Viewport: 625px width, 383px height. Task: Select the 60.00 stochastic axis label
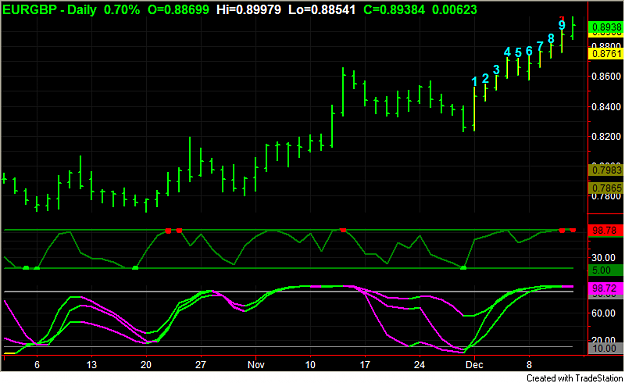click(x=604, y=313)
